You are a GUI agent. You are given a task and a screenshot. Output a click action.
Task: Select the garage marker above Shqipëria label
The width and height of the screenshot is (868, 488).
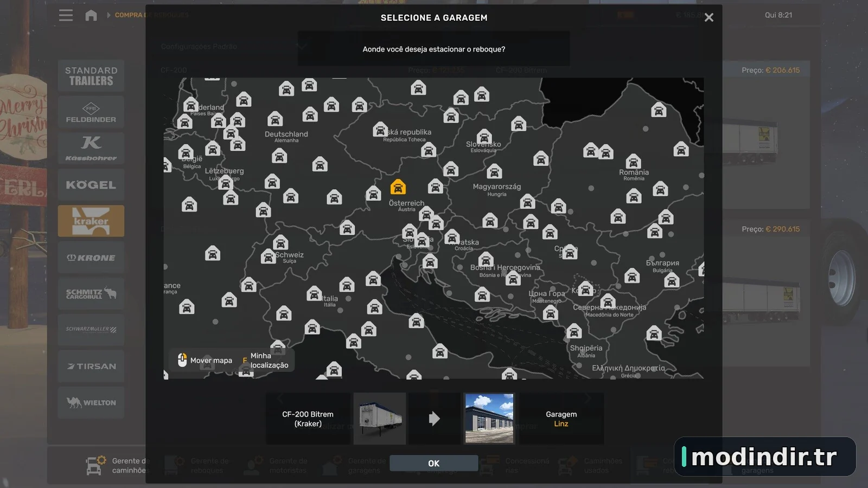coord(574,331)
